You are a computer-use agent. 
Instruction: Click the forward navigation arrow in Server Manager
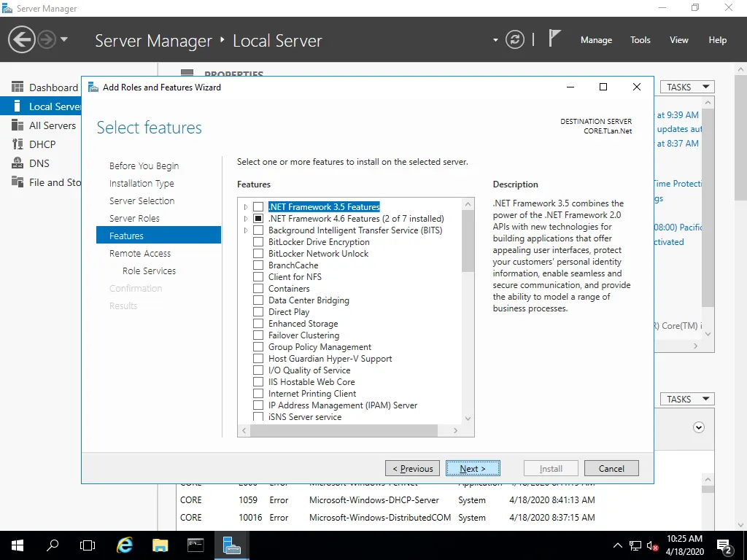(x=47, y=39)
